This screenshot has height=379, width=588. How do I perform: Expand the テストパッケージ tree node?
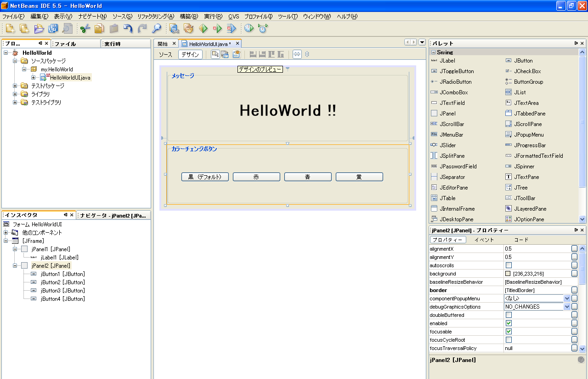click(x=15, y=86)
